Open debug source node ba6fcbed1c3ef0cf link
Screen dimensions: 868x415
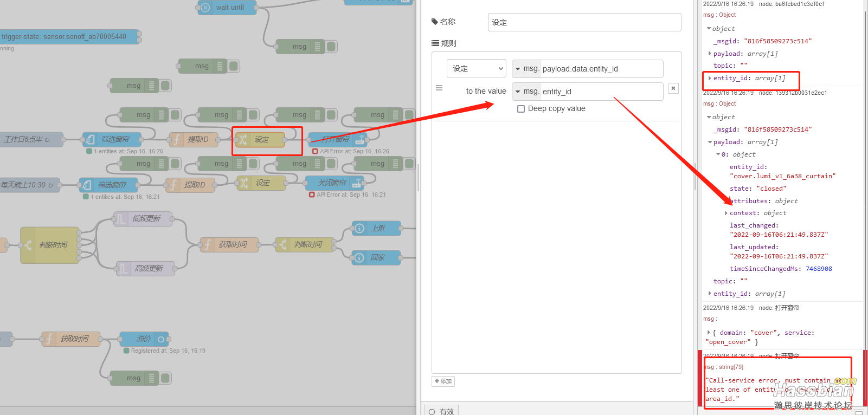click(x=792, y=4)
